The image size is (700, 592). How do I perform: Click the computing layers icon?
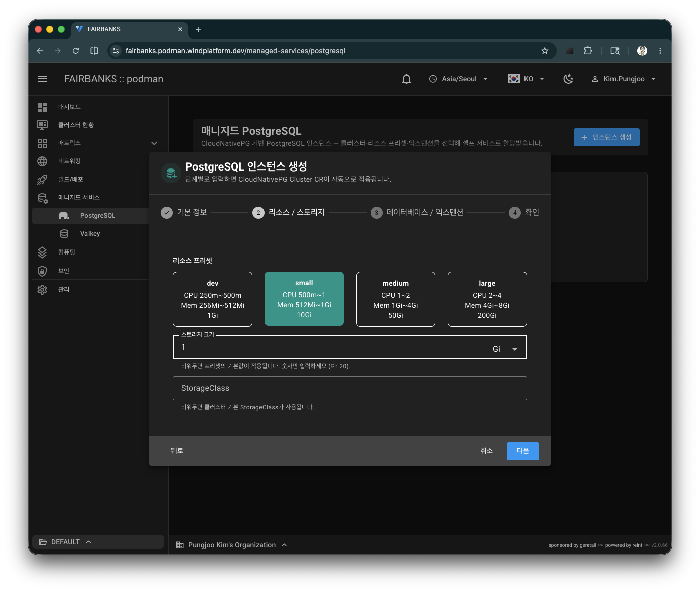[42, 252]
